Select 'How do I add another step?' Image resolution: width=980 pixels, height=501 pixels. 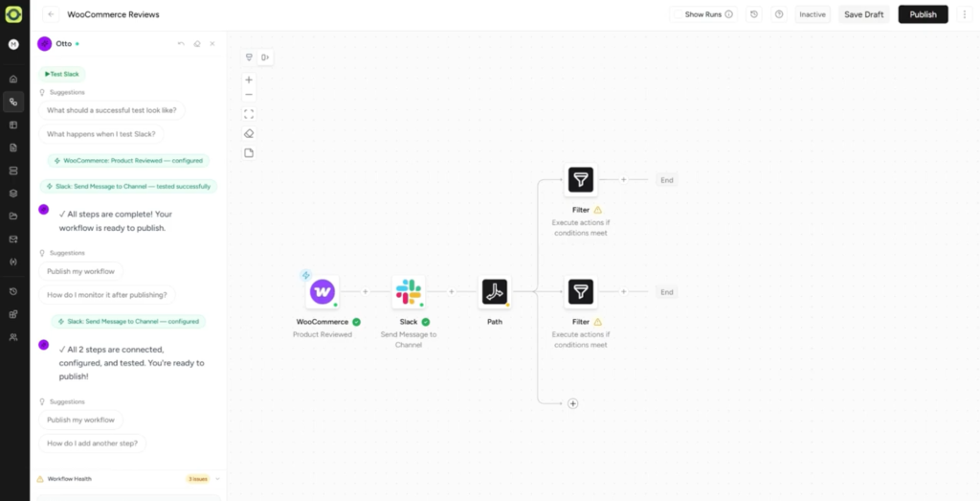coord(92,444)
